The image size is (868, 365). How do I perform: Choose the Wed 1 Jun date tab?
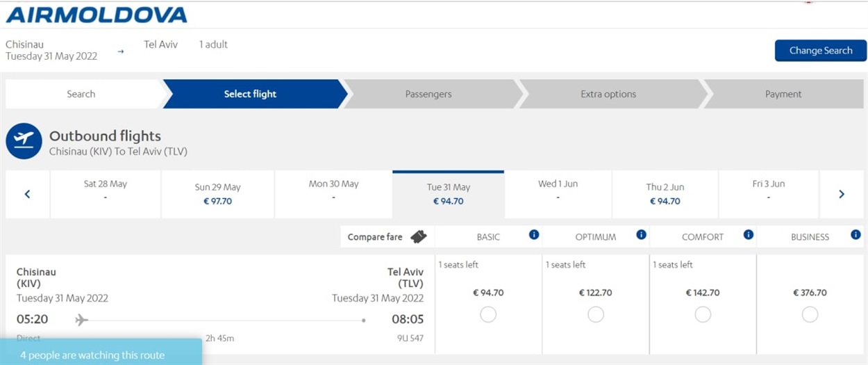pyautogui.click(x=558, y=194)
